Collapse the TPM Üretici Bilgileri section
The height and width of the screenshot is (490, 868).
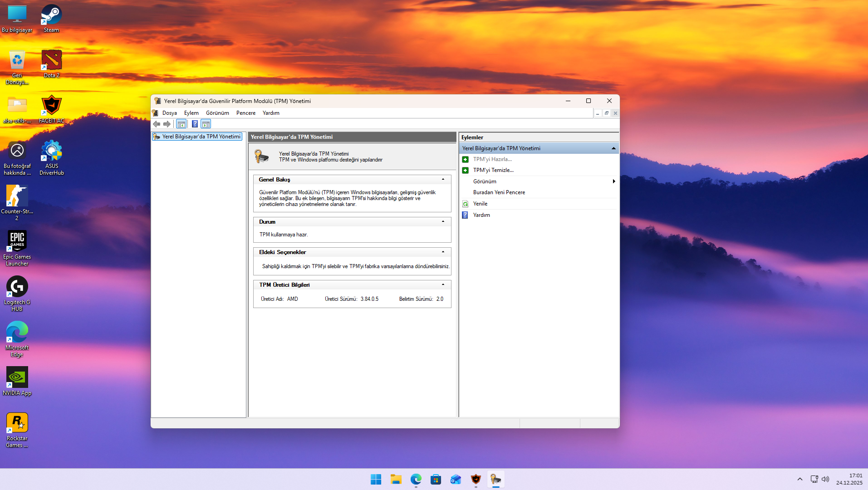(443, 285)
